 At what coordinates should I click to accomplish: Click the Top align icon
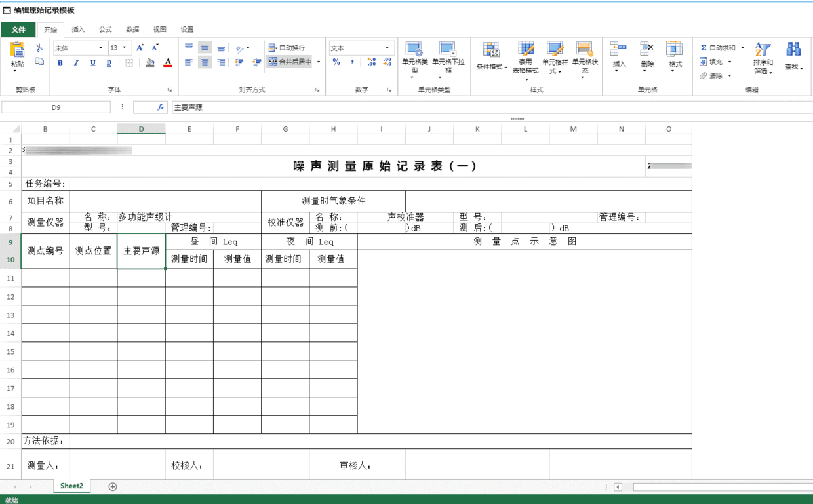coord(189,47)
